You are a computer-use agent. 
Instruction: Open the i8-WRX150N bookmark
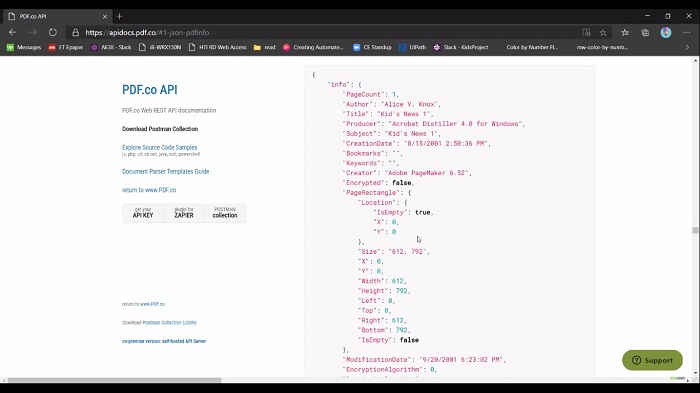pos(160,47)
